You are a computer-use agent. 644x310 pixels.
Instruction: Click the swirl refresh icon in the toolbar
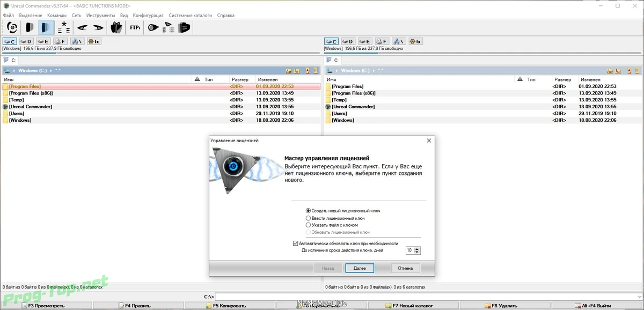point(12,27)
